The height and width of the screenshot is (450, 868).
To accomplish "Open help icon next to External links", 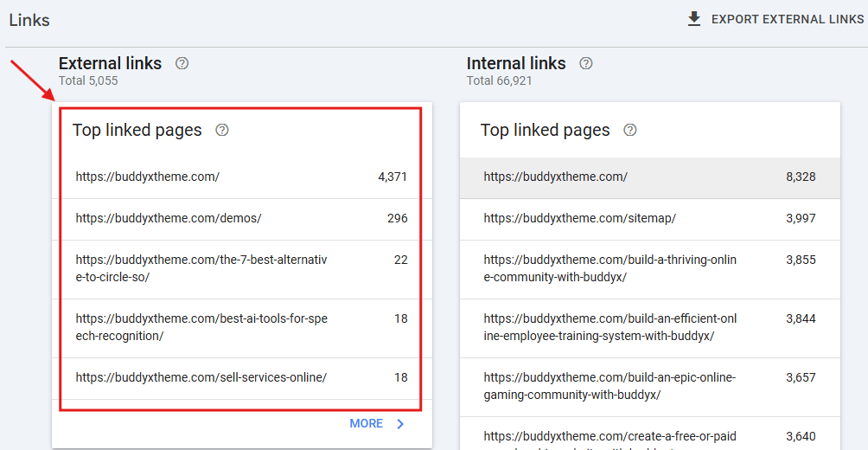I will coord(182,63).
